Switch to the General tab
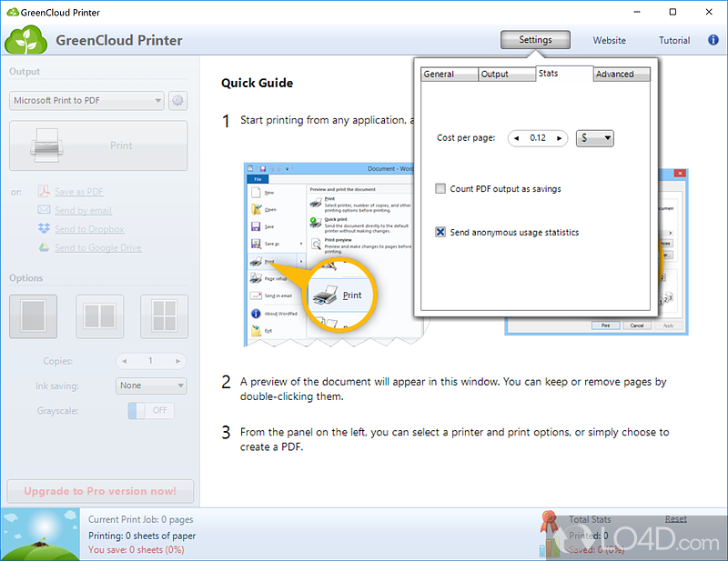The width and height of the screenshot is (728, 561). 450,75
